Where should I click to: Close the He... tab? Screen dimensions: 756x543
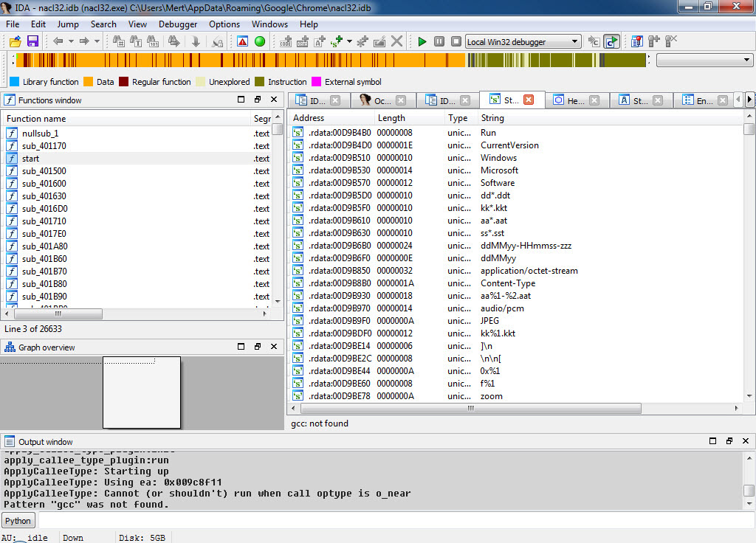594,100
